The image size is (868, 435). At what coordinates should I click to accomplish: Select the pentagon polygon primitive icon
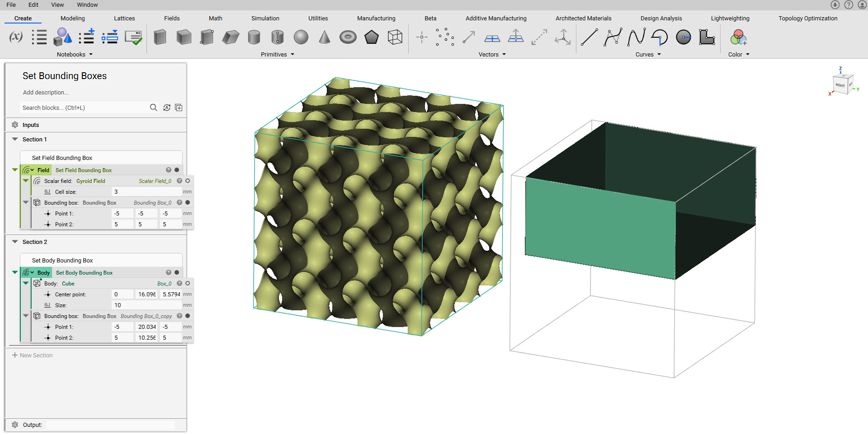pyautogui.click(x=372, y=37)
